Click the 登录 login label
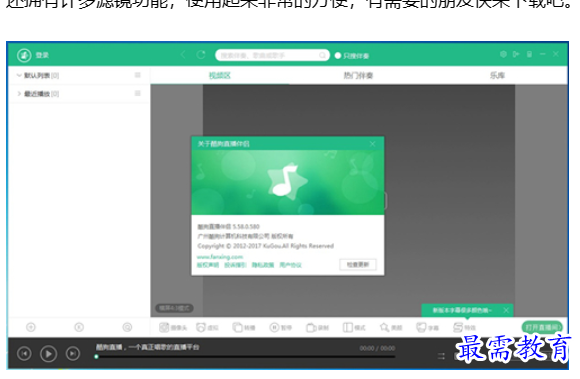This screenshot has height=379, width=580. [x=42, y=55]
